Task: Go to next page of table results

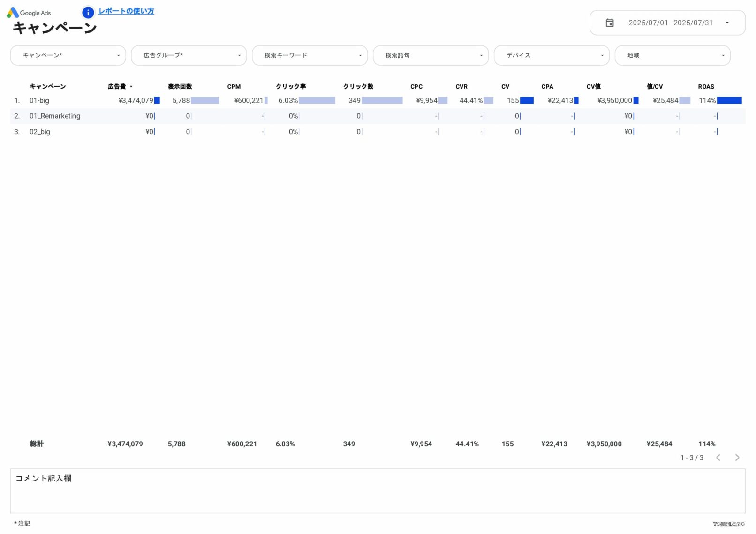Action: (x=737, y=458)
